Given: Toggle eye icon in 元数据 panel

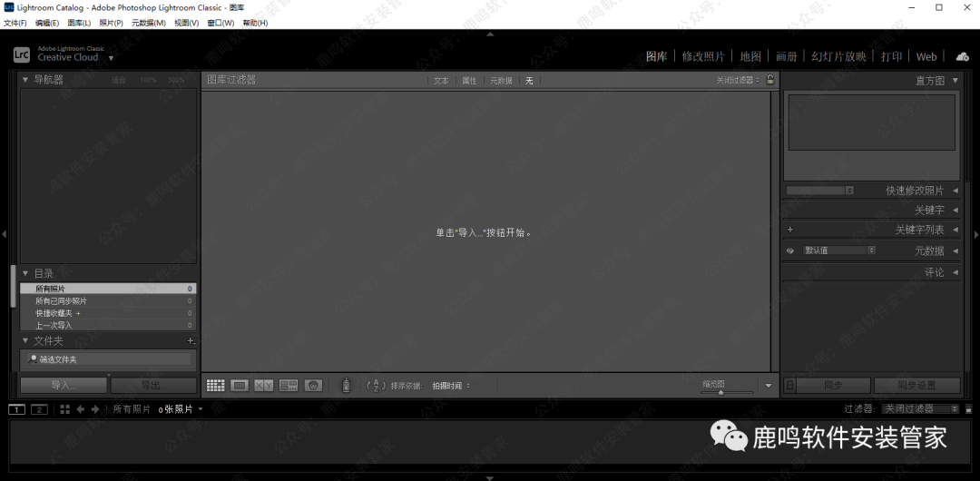Looking at the screenshot, I should (x=790, y=250).
